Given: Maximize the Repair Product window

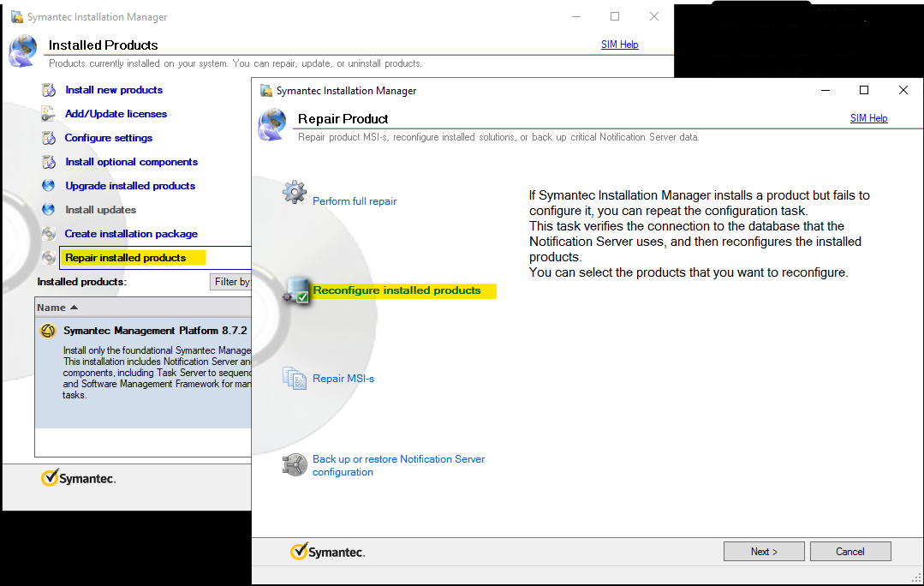Looking at the screenshot, I should point(864,90).
